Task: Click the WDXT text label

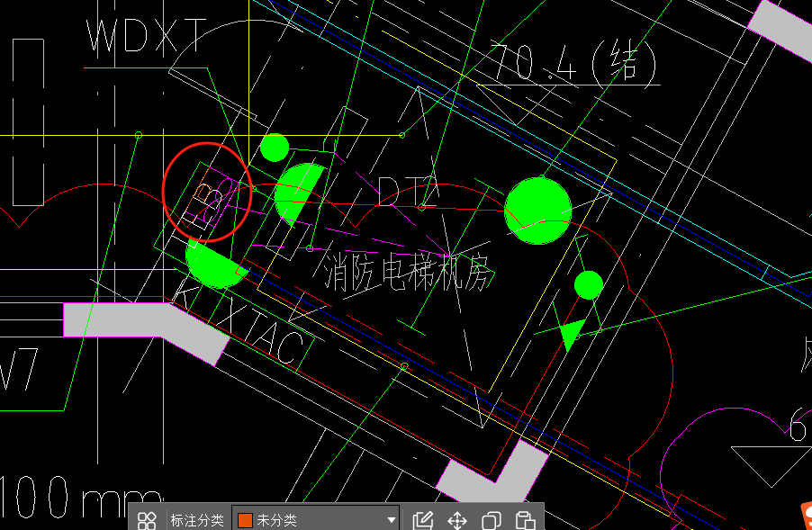Action: click(146, 35)
